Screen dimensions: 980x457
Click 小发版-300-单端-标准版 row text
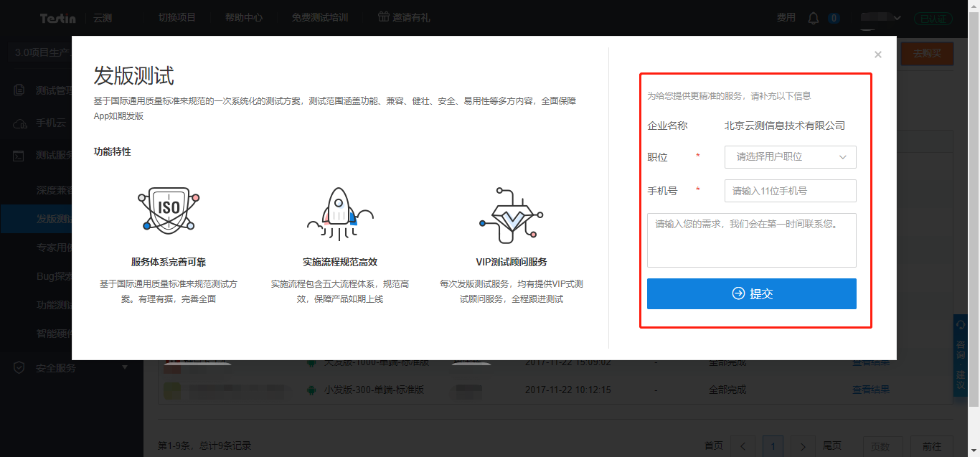[x=374, y=390]
